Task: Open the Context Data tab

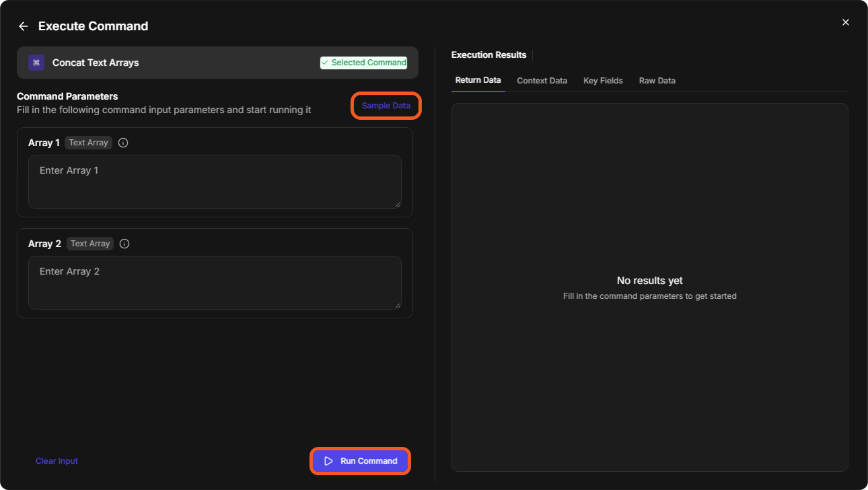Action: (x=542, y=81)
